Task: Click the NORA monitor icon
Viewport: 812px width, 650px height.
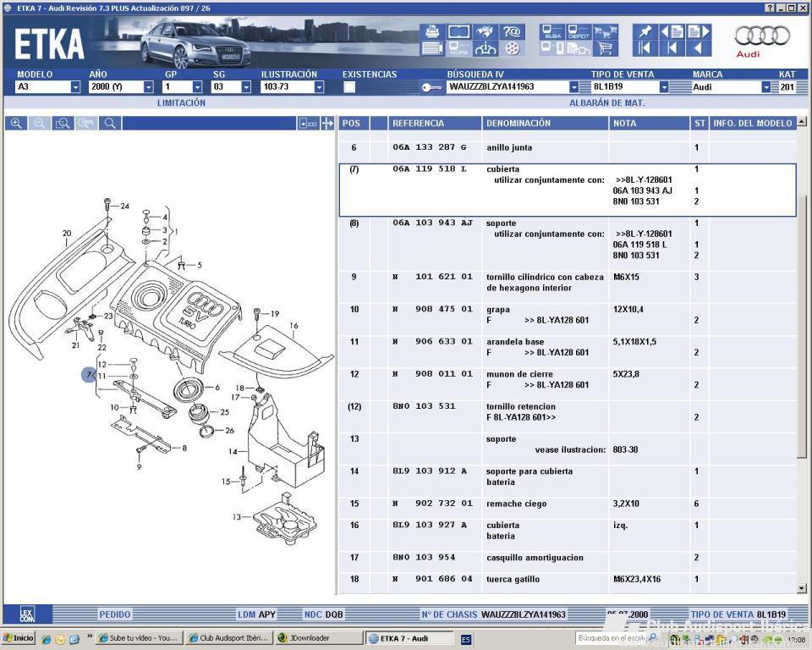Action: click(458, 48)
